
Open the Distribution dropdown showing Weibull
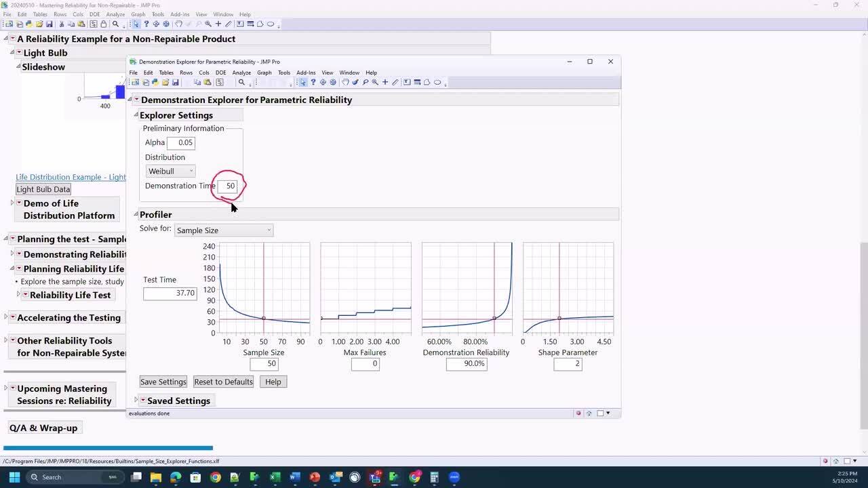[x=171, y=171]
